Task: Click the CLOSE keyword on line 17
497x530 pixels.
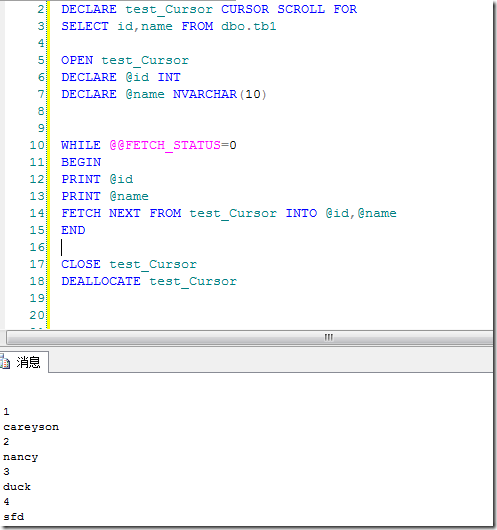Action: click(81, 264)
